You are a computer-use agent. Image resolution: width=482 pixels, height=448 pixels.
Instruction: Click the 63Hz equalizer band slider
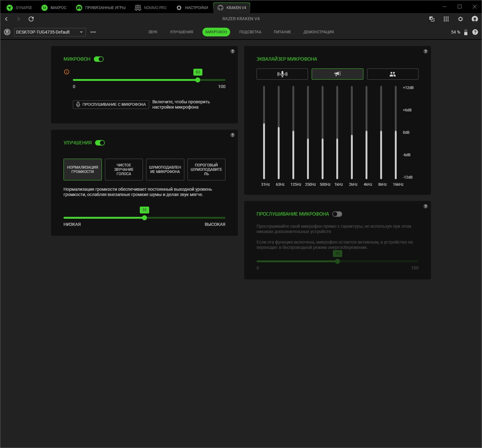[279, 133]
